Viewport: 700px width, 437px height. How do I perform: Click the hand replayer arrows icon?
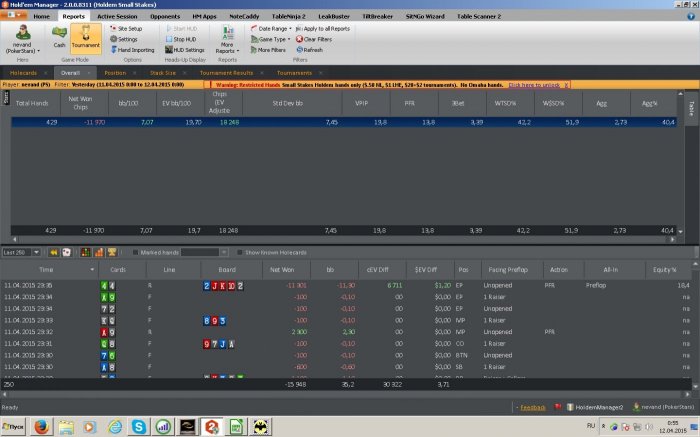tap(54, 253)
